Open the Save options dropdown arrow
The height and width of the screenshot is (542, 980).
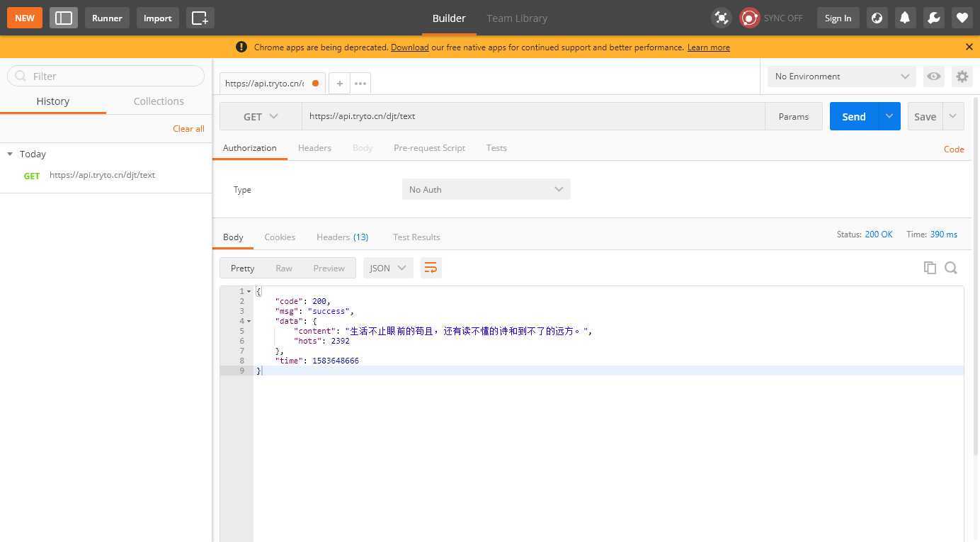point(953,116)
